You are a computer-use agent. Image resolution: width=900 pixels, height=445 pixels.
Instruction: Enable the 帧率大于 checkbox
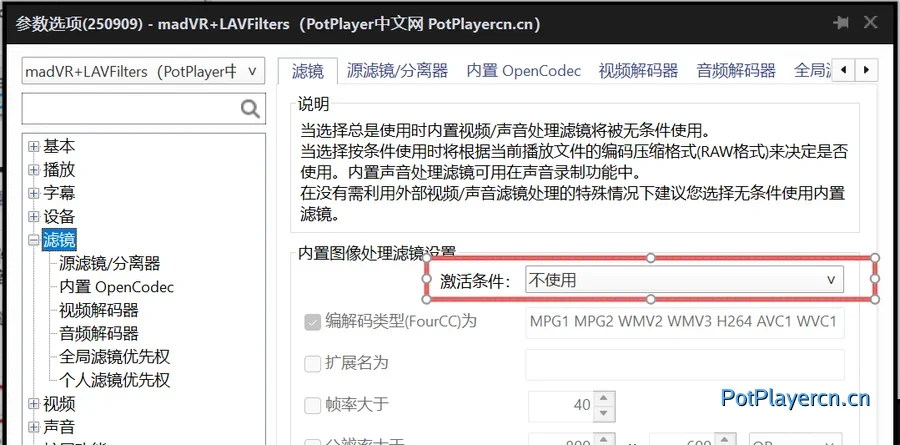(312, 405)
